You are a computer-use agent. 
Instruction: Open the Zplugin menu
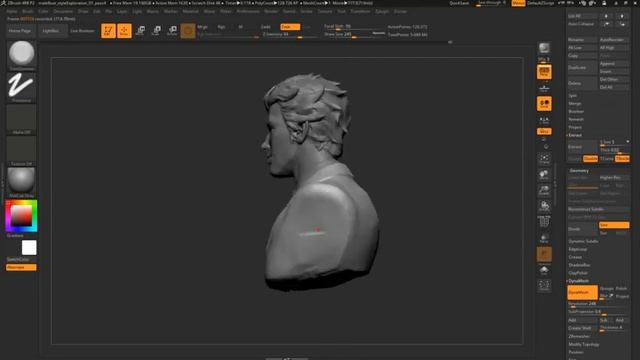coord(382,11)
